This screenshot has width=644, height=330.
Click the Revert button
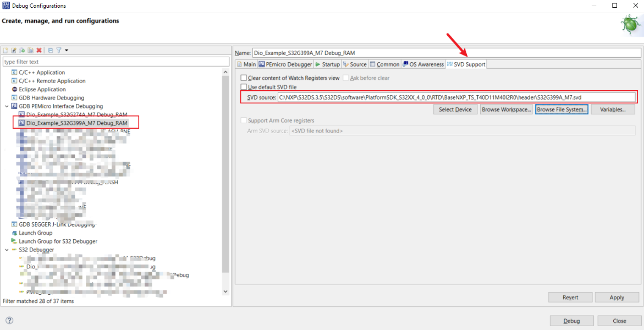click(x=570, y=298)
